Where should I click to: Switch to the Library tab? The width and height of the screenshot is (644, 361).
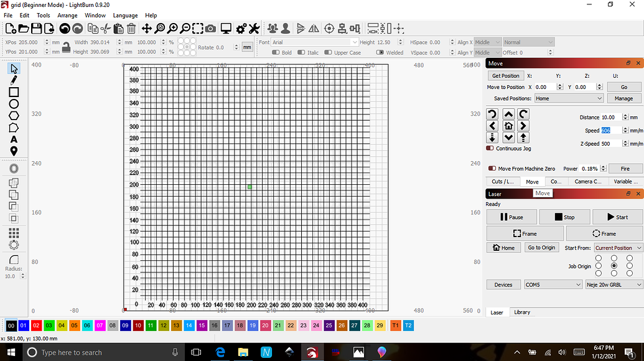522,312
